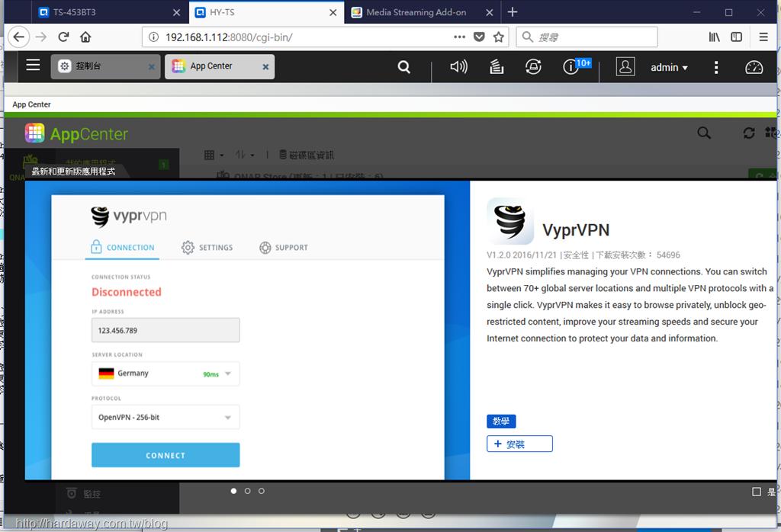Bookmark this page with the star icon
The height and width of the screenshot is (532, 781).
(x=499, y=37)
